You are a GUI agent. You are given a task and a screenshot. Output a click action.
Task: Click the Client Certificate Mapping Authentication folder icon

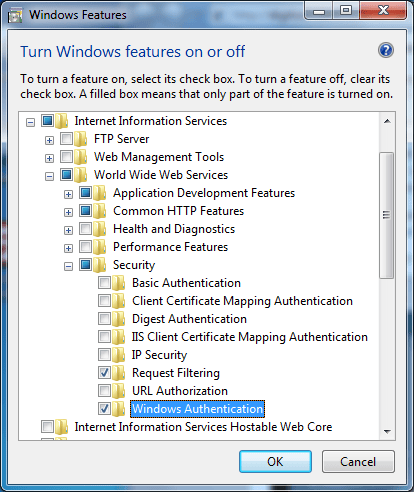pos(119,301)
